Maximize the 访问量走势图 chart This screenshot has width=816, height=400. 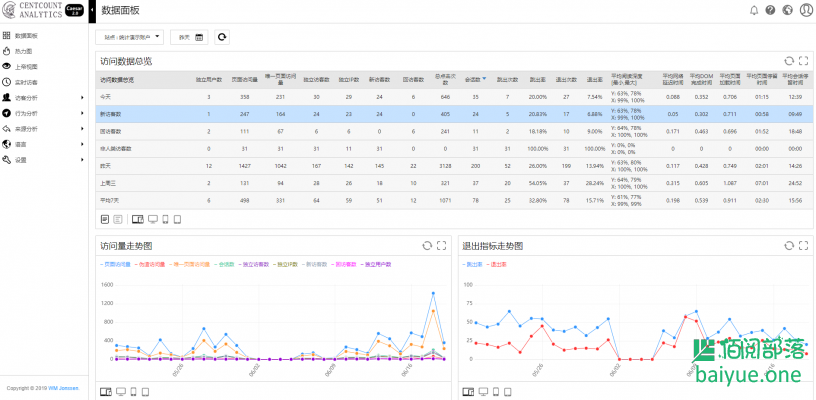(442, 246)
